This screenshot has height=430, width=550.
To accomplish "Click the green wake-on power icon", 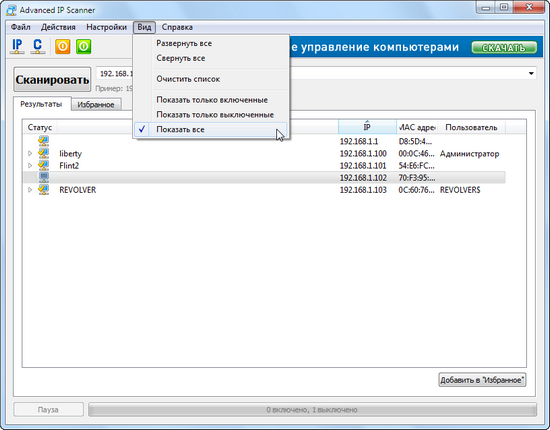I will tap(84, 46).
